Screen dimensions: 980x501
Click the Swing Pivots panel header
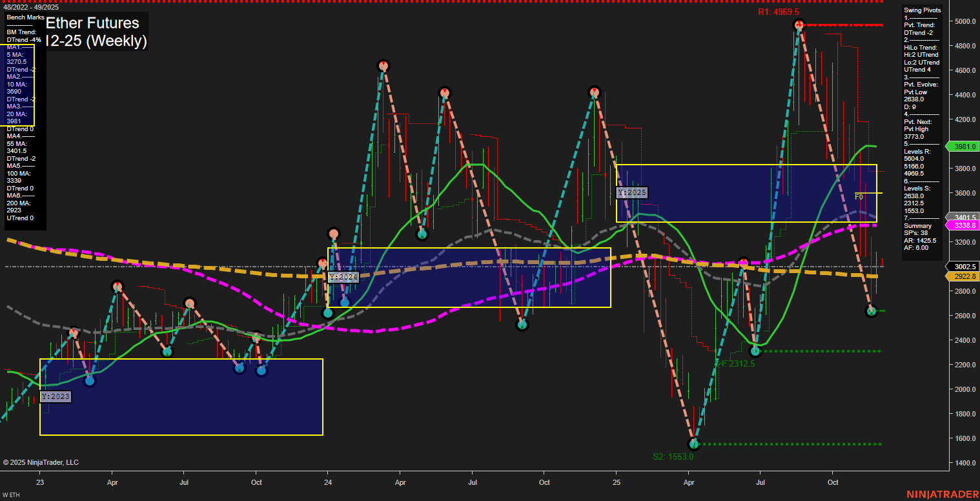pyautogui.click(x=923, y=10)
